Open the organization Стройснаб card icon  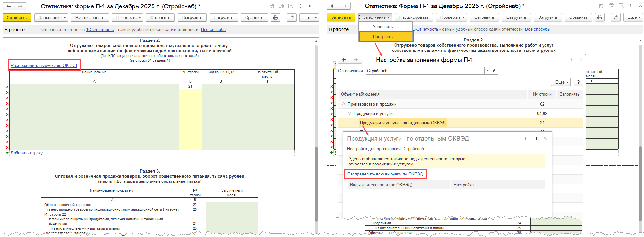pos(495,71)
